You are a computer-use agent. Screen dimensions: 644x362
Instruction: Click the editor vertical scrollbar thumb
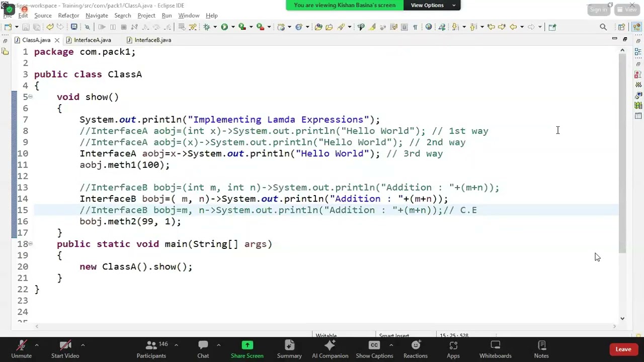tap(622, 153)
